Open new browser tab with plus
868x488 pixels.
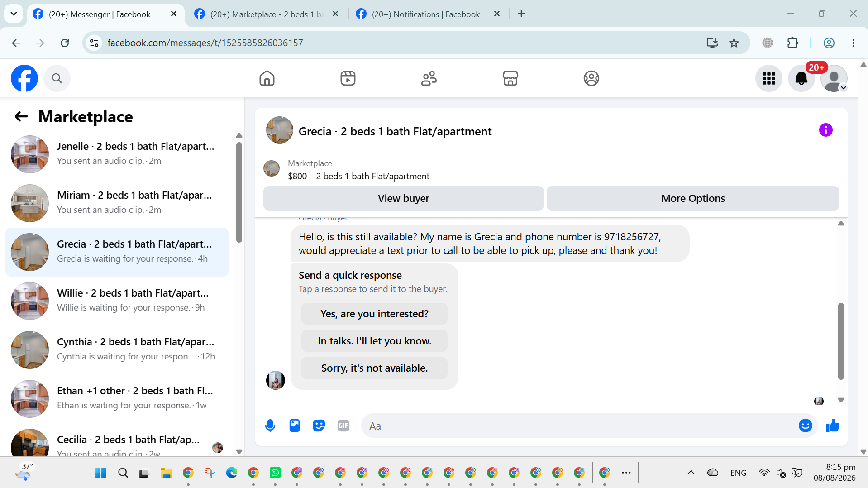pyautogui.click(x=521, y=14)
